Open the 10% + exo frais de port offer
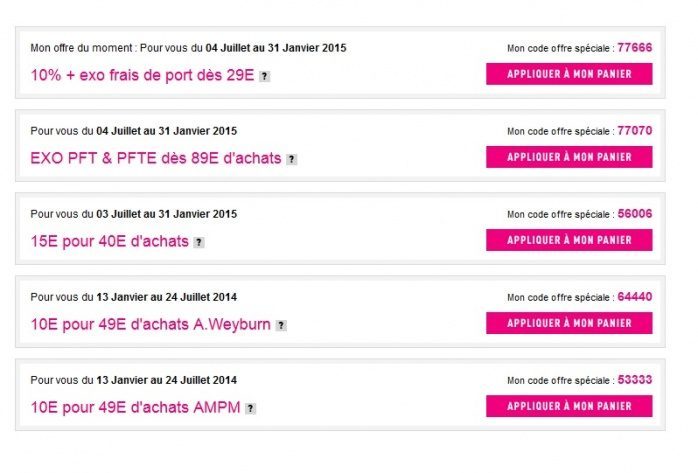This screenshot has width=698, height=473. tap(143, 75)
